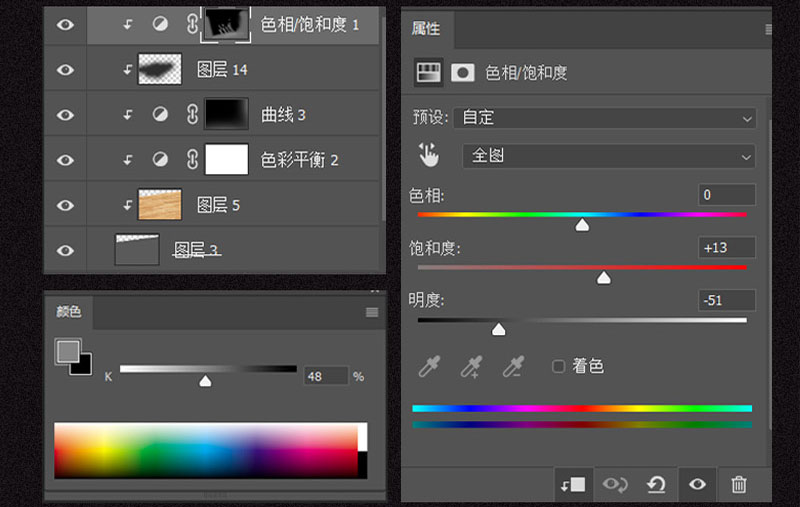Delete adjustment layer with the trash icon
This screenshot has width=800, height=507.
coord(739,484)
